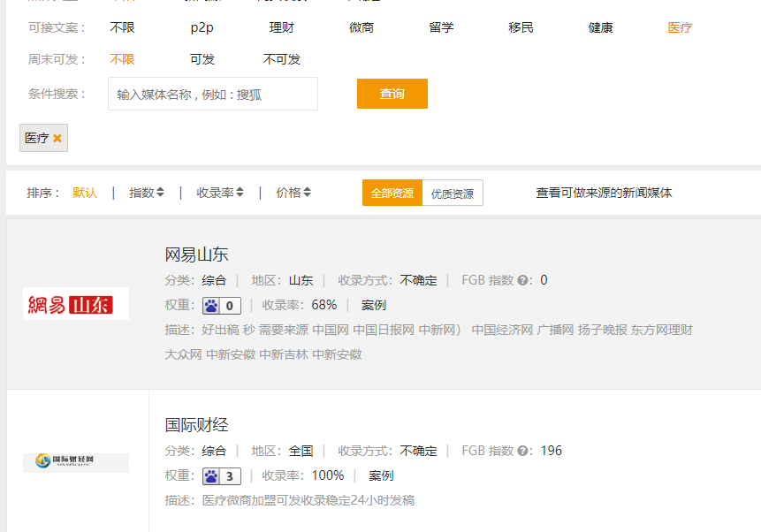Select 不限 in 可接文案 row
The width and height of the screenshot is (761, 532).
122,27
